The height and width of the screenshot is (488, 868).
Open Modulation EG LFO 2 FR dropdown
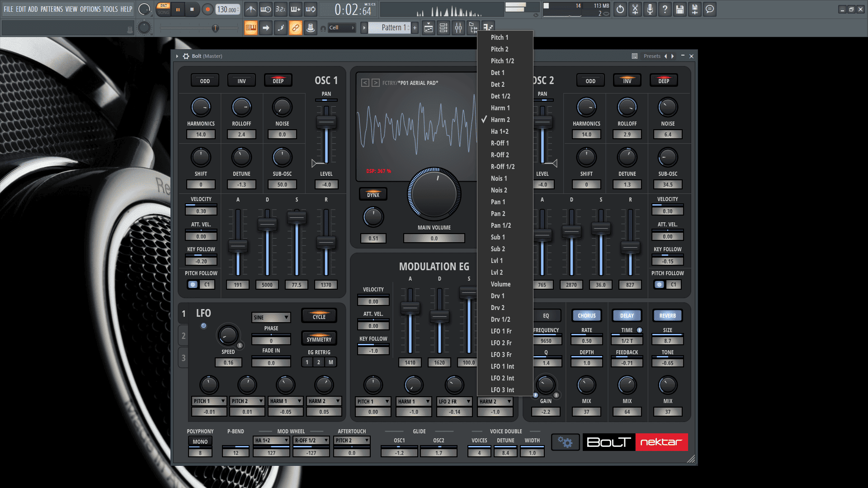click(454, 401)
